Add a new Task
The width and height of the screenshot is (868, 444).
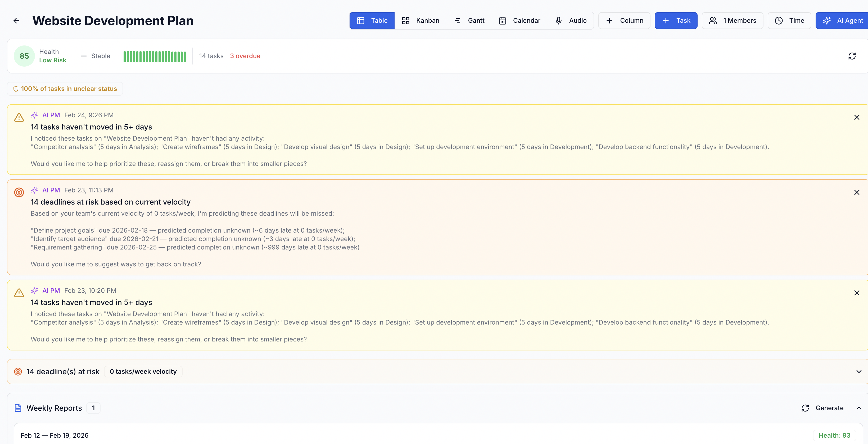pos(676,21)
